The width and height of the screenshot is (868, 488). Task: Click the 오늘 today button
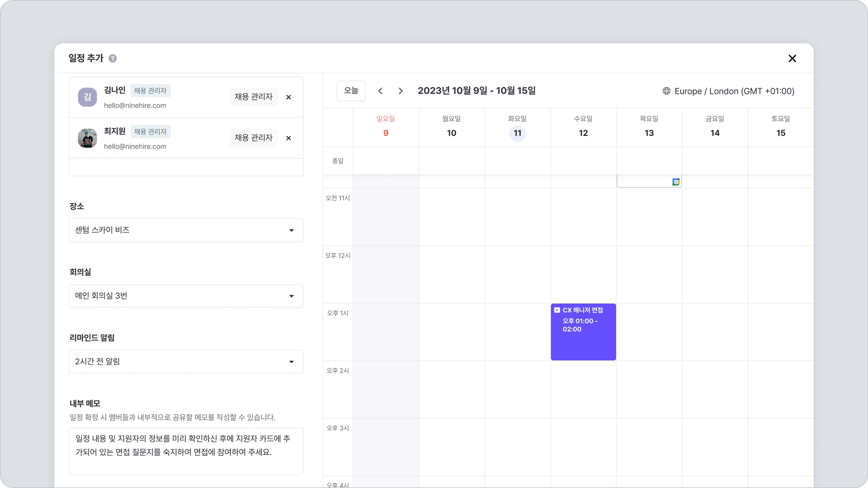(x=351, y=91)
